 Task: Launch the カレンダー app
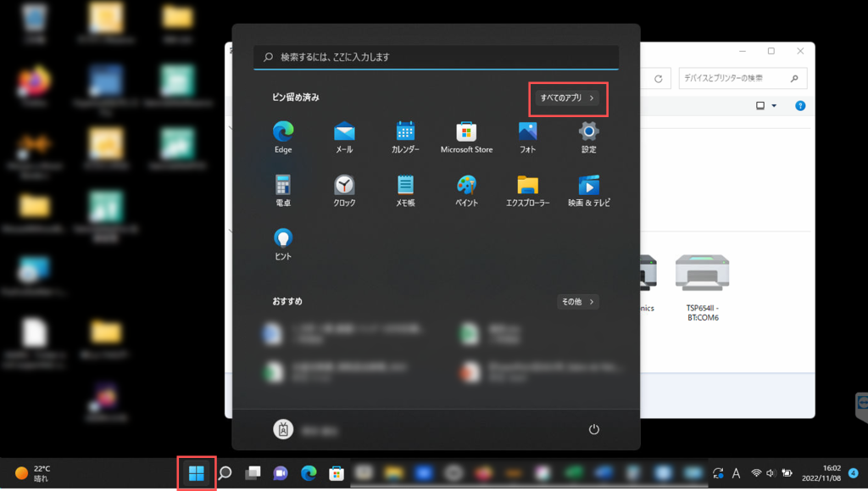[405, 137]
